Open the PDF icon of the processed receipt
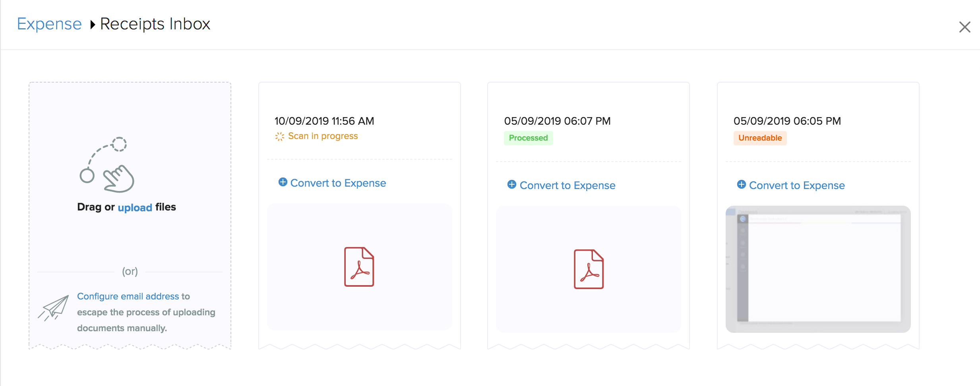 589,269
